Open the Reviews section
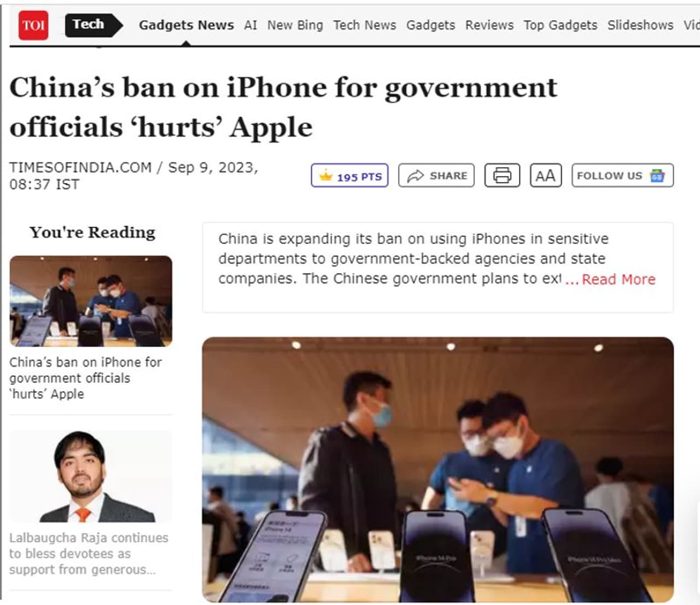Viewport: 700px width, 605px height. pyautogui.click(x=489, y=25)
